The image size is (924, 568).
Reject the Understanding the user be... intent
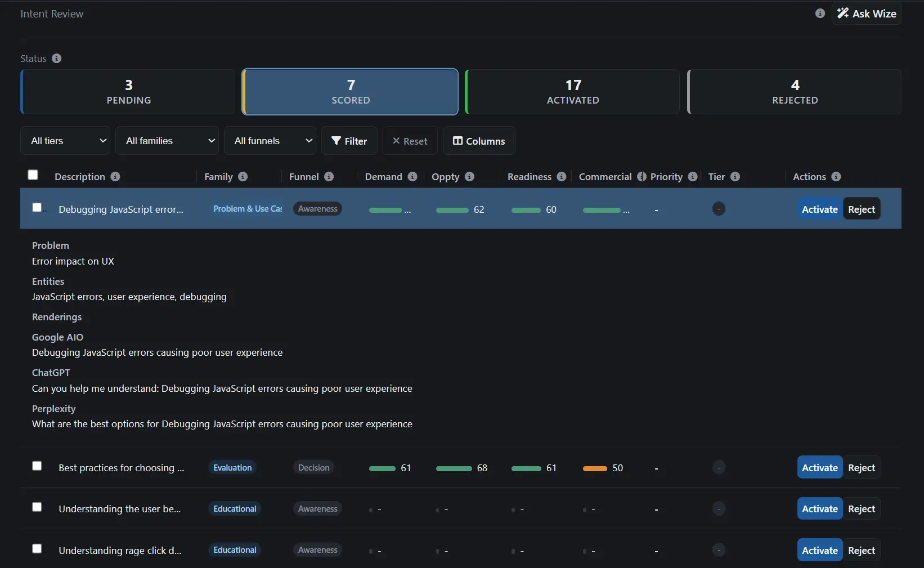pos(862,509)
